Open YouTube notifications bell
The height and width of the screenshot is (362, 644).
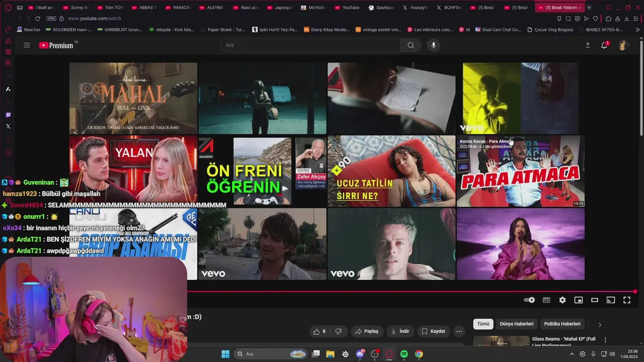604,45
